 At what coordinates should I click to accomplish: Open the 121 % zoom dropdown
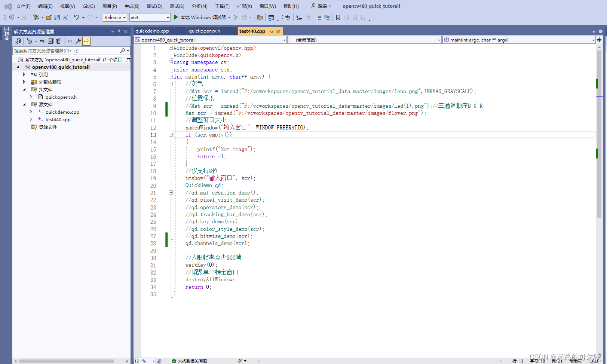click(145, 361)
